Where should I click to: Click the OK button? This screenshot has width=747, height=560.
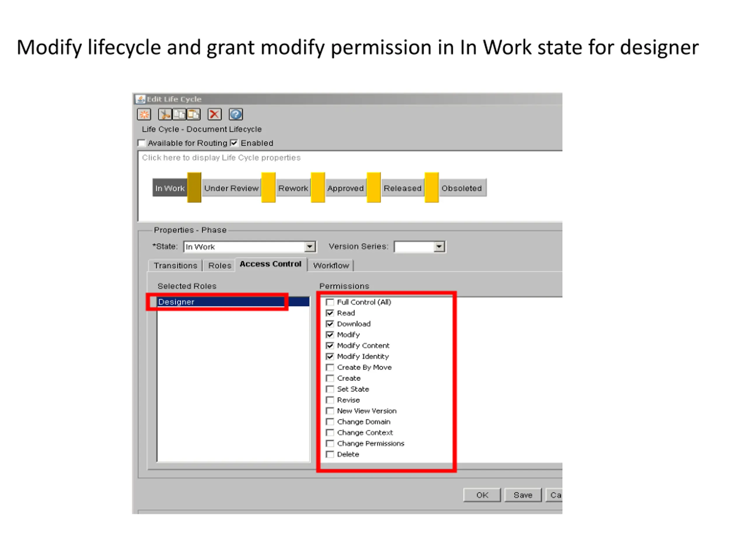482,495
